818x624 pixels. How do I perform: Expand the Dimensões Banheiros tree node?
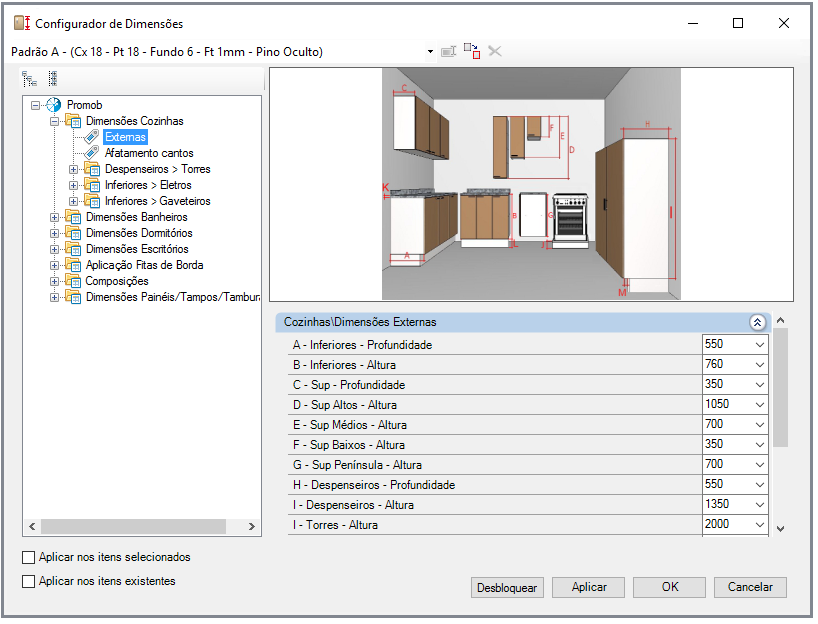(55, 217)
